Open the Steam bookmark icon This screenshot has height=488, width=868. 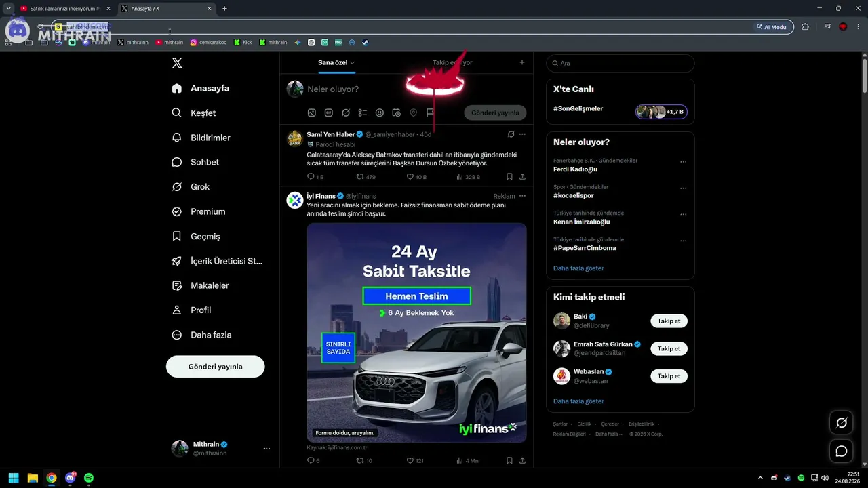pos(365,42)
